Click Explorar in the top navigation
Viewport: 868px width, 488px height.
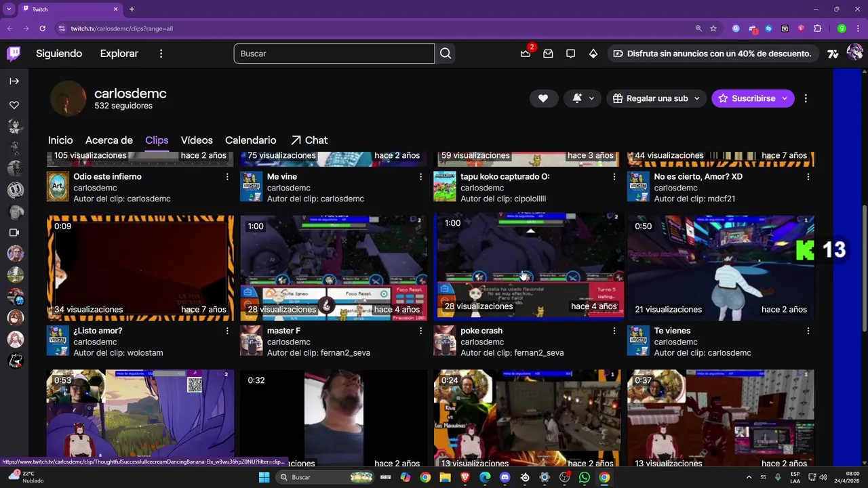(119, 54)
